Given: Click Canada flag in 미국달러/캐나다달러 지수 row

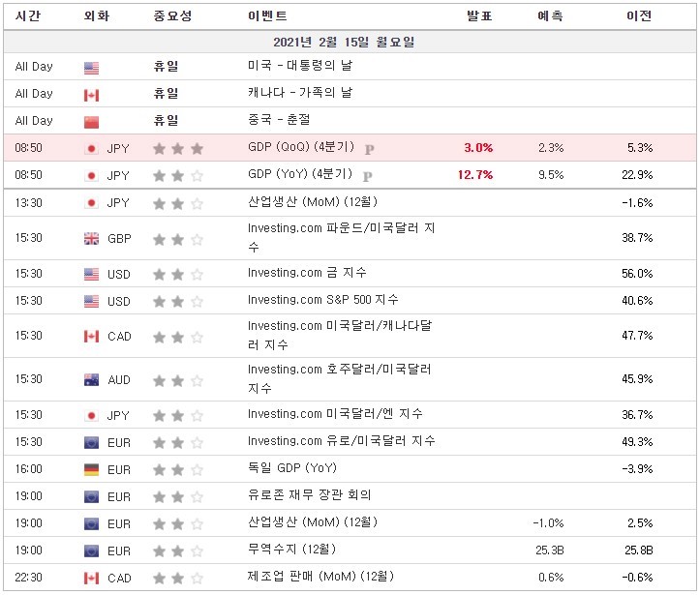Looking at the screenshot, I should [x=91, y=337].
